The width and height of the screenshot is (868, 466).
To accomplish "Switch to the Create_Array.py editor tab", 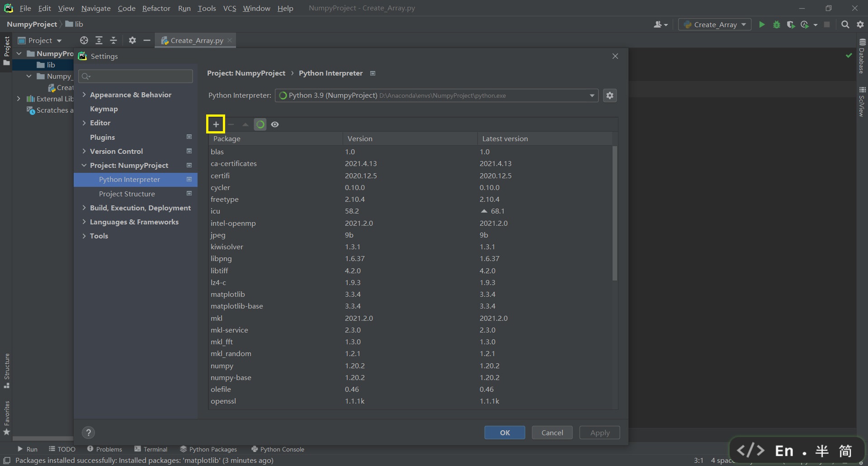I will pos(196,40).
